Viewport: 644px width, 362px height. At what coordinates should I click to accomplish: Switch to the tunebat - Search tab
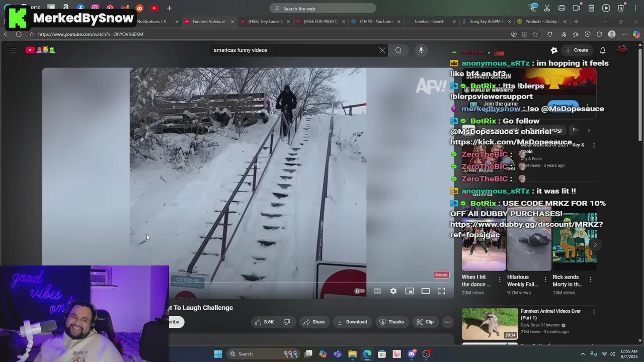[430, 22]
